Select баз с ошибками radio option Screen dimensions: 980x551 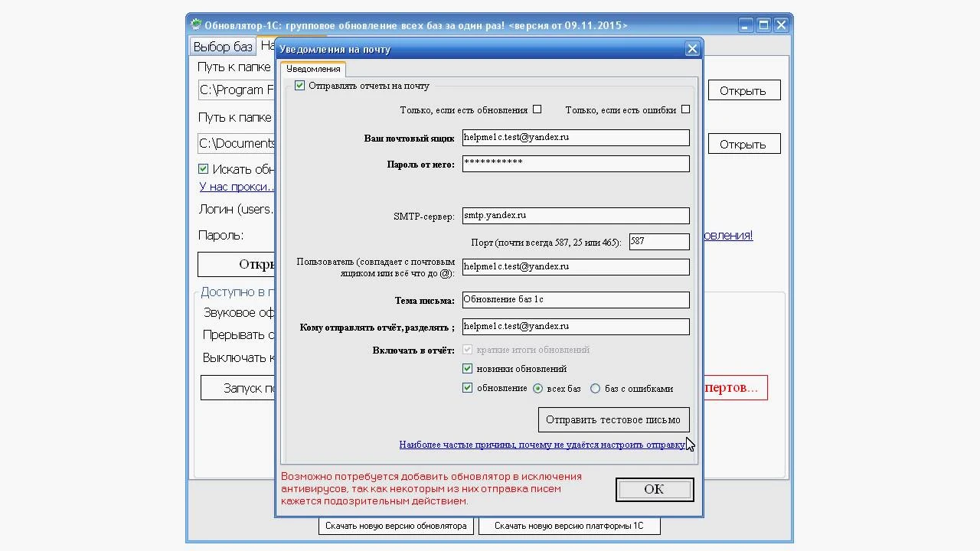595,389
